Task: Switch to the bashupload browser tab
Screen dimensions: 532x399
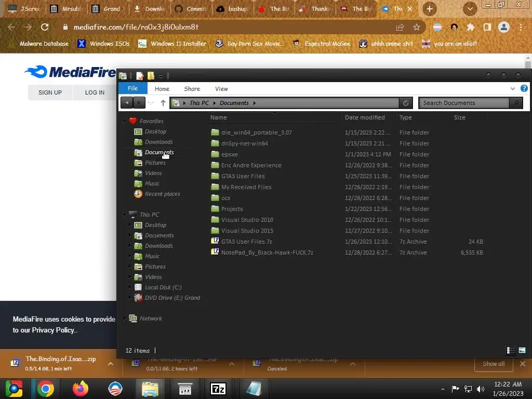Action: (233, 9)
